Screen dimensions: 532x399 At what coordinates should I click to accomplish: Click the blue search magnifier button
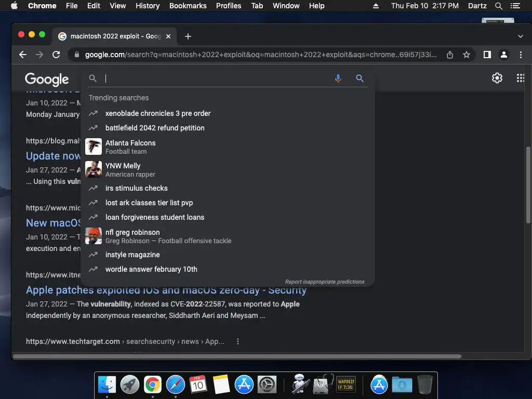click(x=360, y=78)
